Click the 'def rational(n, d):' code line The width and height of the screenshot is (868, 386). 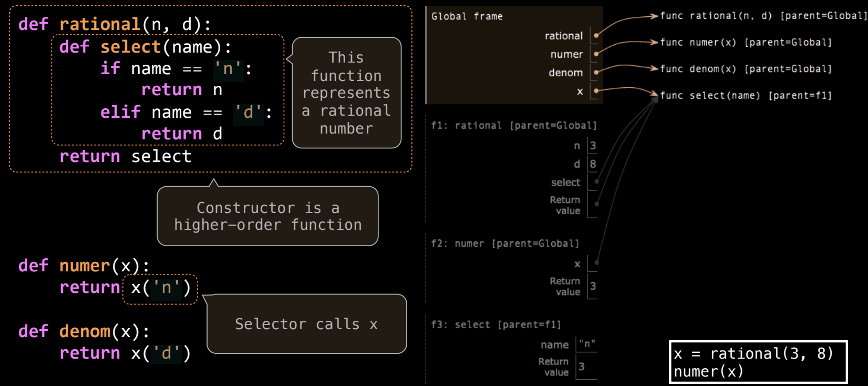coord(115,24)
